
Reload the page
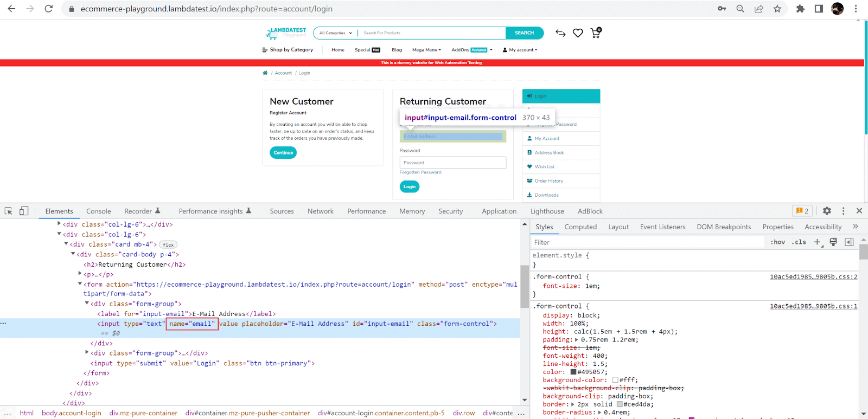[x=48, y=9]
